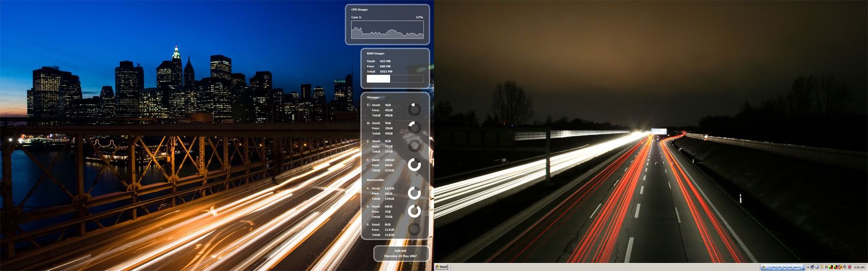The image size is (868, 271).
Task: Click the red shield system tray icon
Action: coord(849,267)
